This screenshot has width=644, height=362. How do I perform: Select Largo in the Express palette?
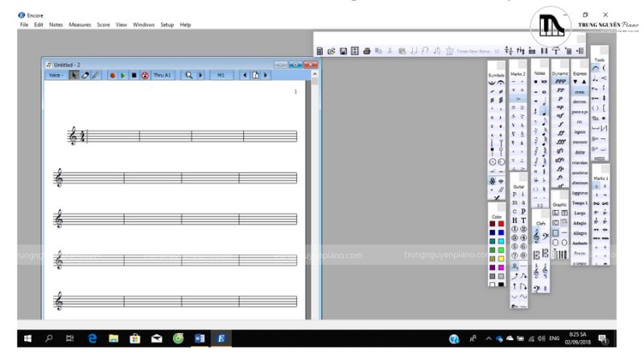(580, 213)
